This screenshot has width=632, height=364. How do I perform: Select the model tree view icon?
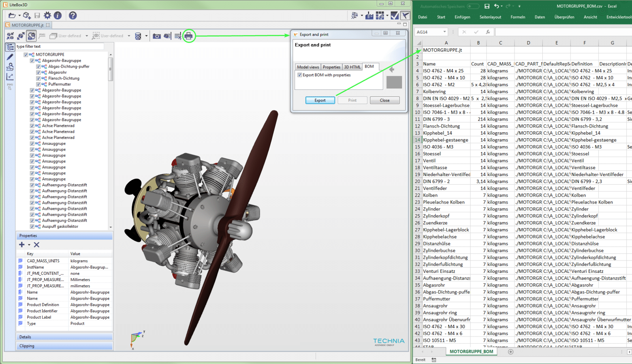point(10,47)
